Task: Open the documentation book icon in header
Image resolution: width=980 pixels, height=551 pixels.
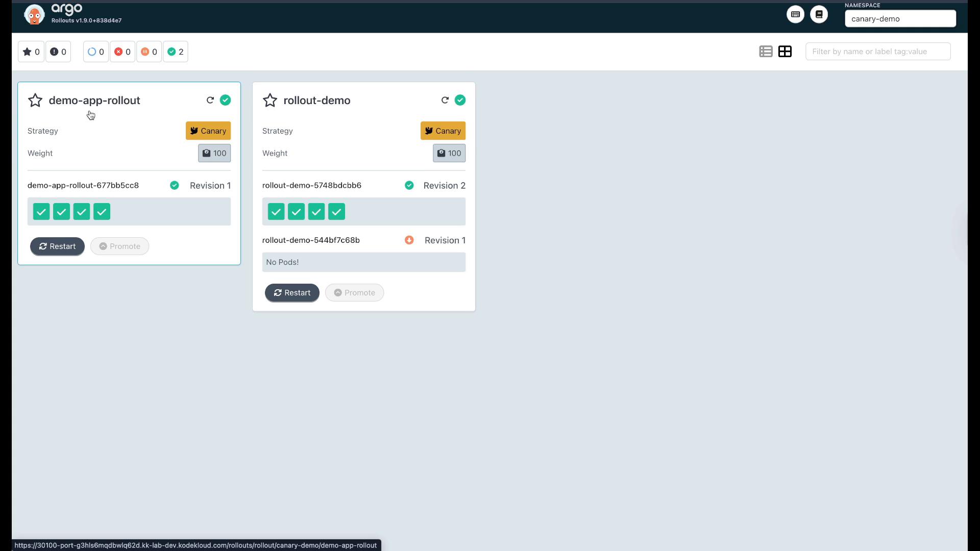Action: pos(819,14)
